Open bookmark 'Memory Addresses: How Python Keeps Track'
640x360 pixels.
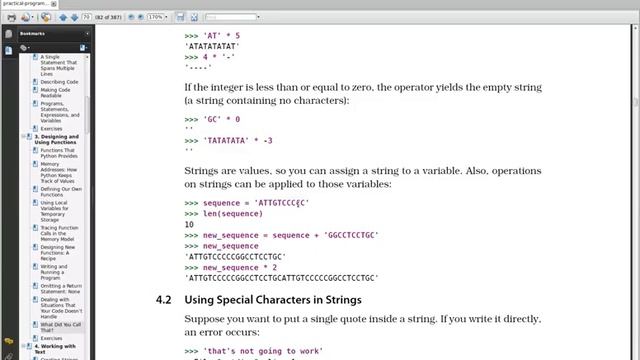point(58,173)
